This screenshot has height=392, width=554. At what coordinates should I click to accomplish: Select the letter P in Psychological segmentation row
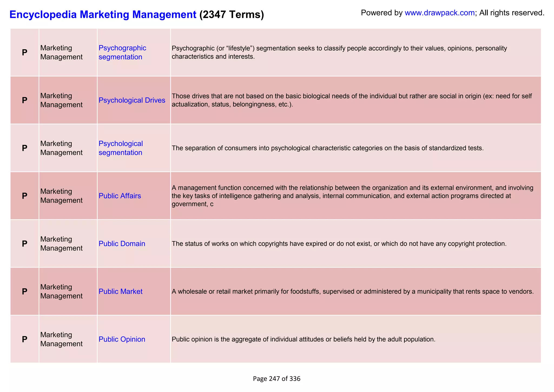point(25,148)
